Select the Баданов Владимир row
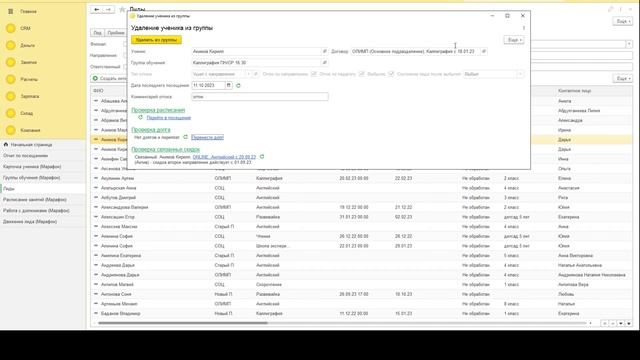Image resolution: width=640 pixels, height=360 pixels. tap(362, 313)
